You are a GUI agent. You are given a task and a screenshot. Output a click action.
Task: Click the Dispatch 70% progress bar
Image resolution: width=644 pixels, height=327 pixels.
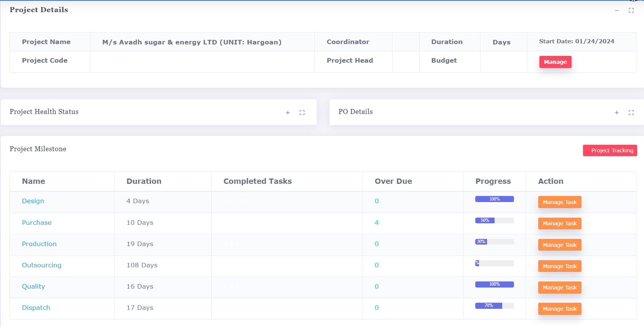495,305
